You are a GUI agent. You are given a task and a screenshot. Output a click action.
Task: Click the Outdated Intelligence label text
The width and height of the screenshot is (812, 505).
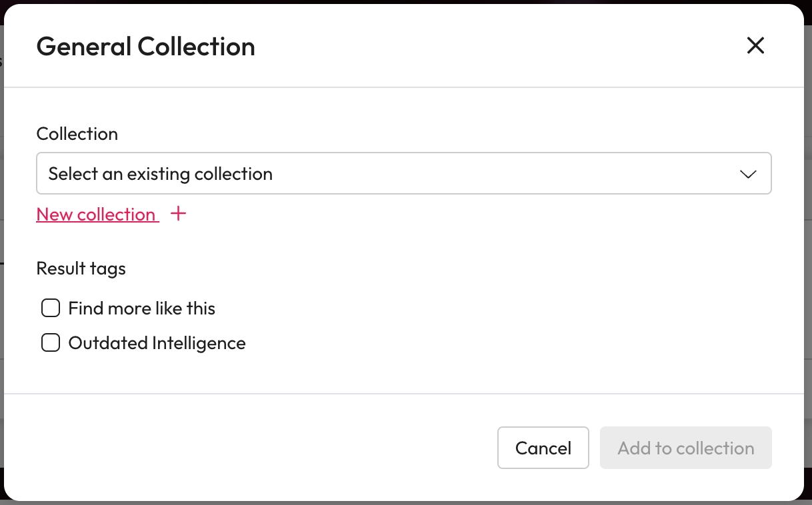click(x=157, y=343)
